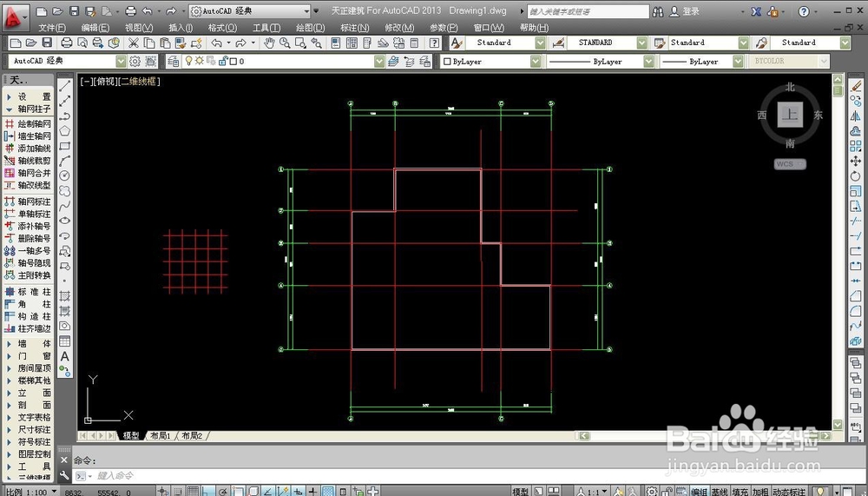Open the ByLayer lineweight dropdown
The image size is (868, 496).
tap(738, 62)
